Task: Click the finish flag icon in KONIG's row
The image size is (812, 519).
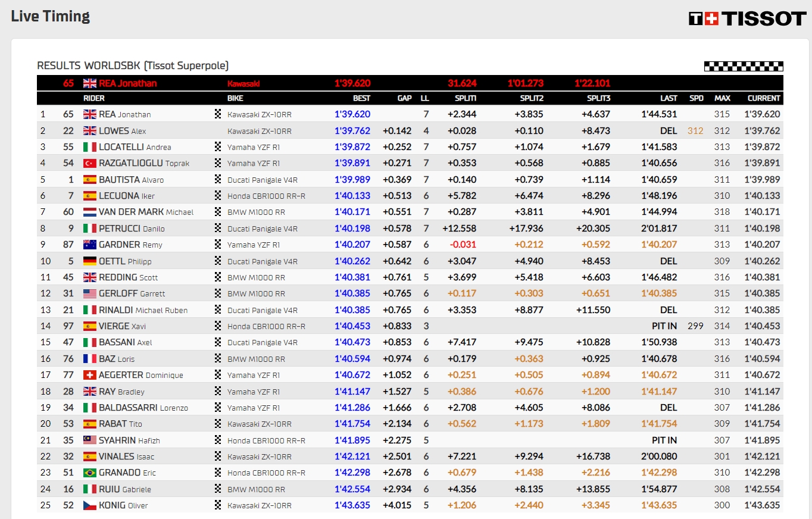Action: [x=218, y=505]
